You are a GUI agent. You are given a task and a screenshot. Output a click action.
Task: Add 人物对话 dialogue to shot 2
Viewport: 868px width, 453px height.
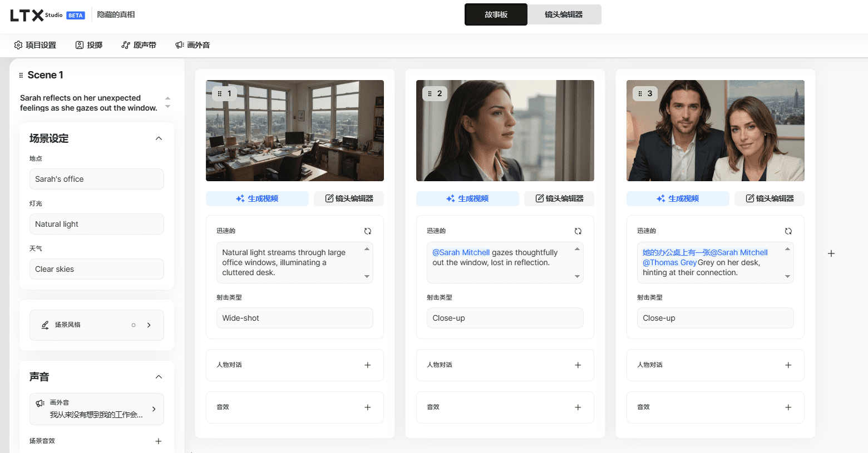point(578,365)
